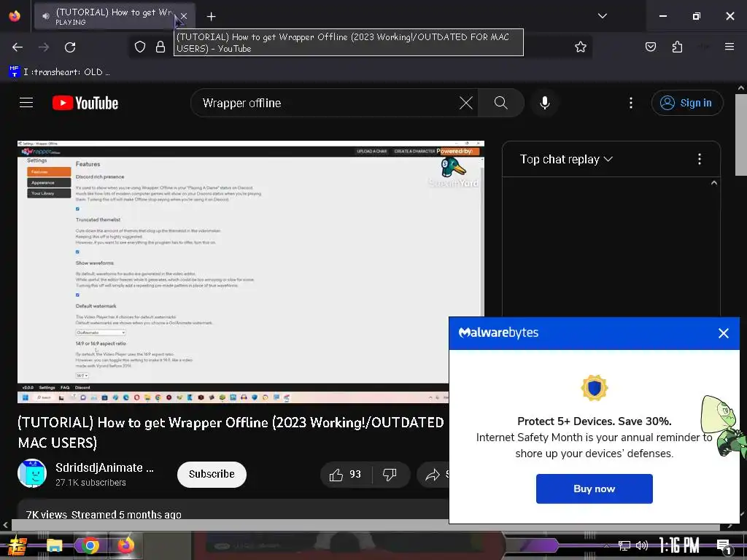Like the video with thumbs up

[345, 474]
